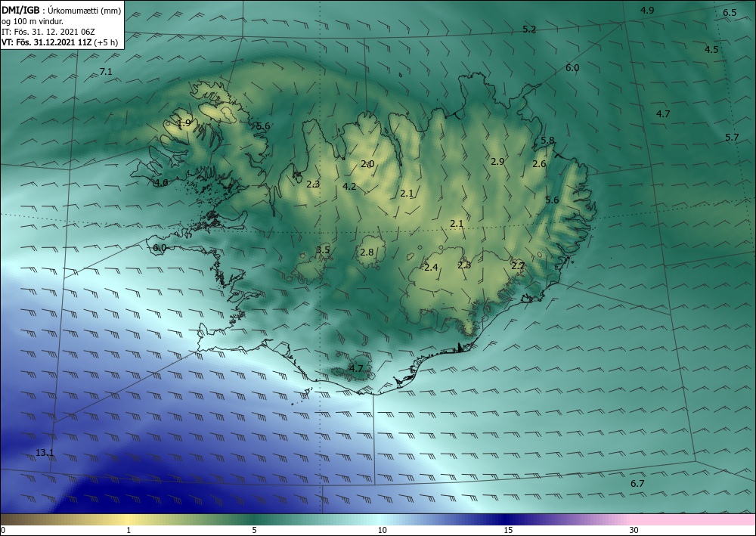This screenshot has height=536, width=756.
Task: Click the 4.5 value label
Action: click(x=711, y=50)
